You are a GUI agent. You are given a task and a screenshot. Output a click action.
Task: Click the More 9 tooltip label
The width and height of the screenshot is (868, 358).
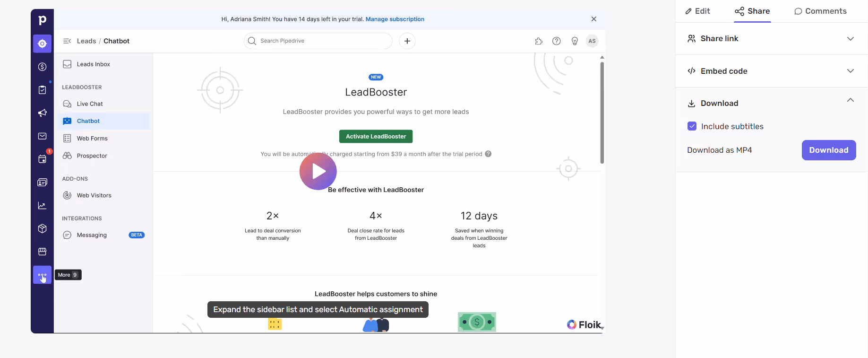pyautogui.click(x=68, y=275)
